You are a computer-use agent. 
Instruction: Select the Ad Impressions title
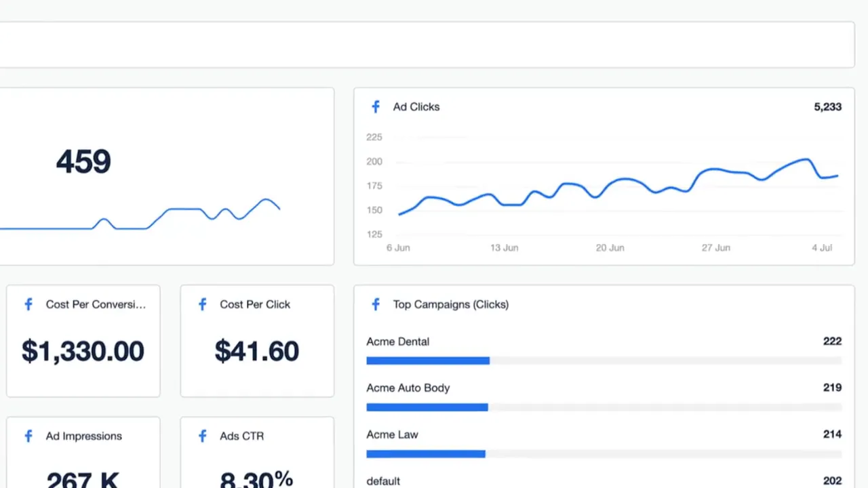click(x=84, y=436)
